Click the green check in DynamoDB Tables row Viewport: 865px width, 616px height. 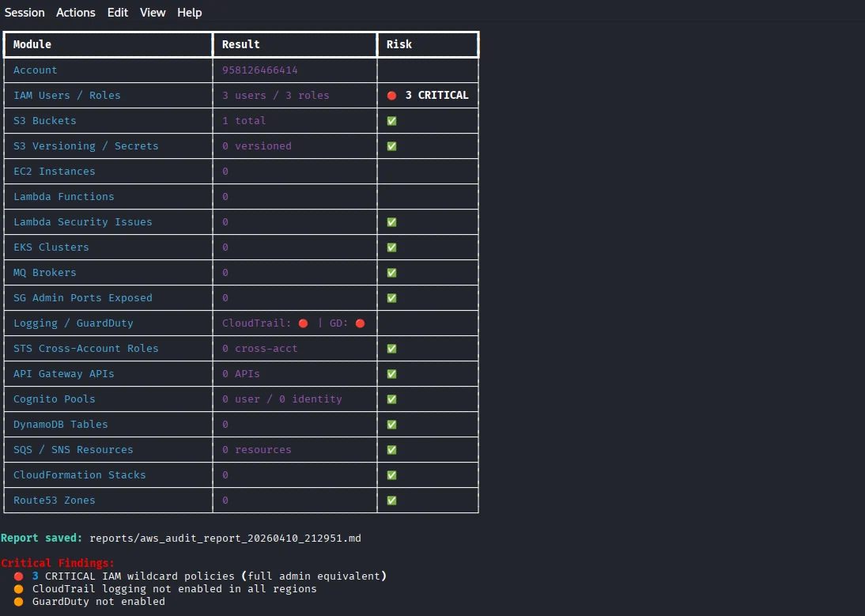(391, 425)
